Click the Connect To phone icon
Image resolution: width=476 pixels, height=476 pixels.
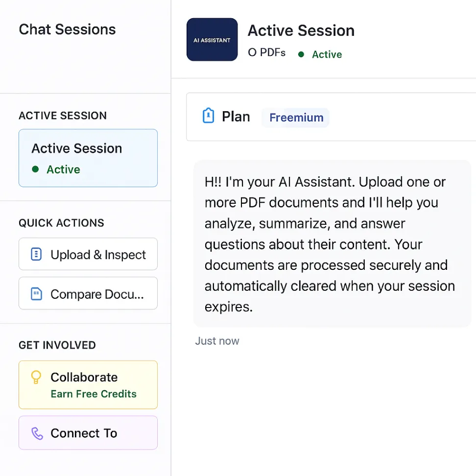pos(37,433)
